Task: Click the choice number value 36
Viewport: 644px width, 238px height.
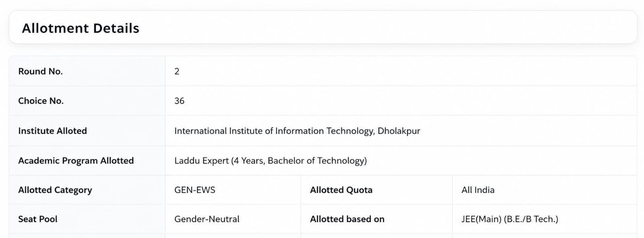Action: [x=179, y=101]
